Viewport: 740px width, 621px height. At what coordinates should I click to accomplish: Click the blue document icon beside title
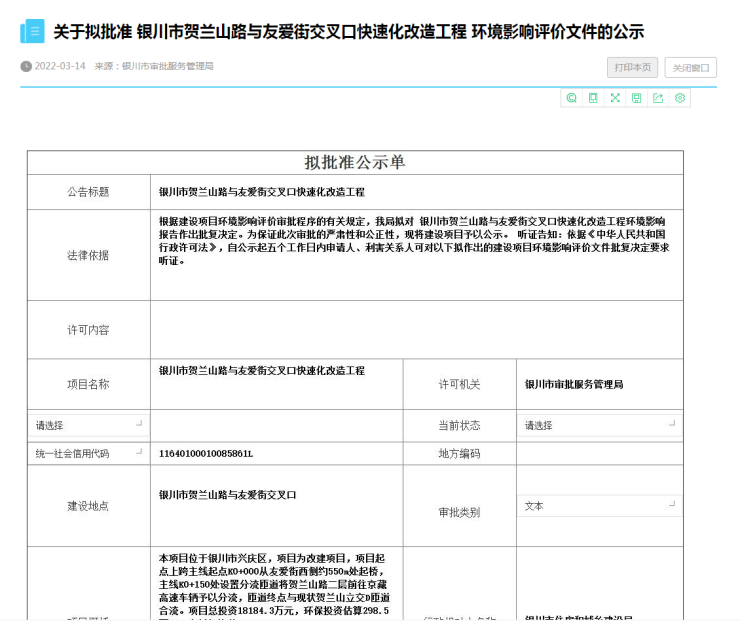coord(32,32)
